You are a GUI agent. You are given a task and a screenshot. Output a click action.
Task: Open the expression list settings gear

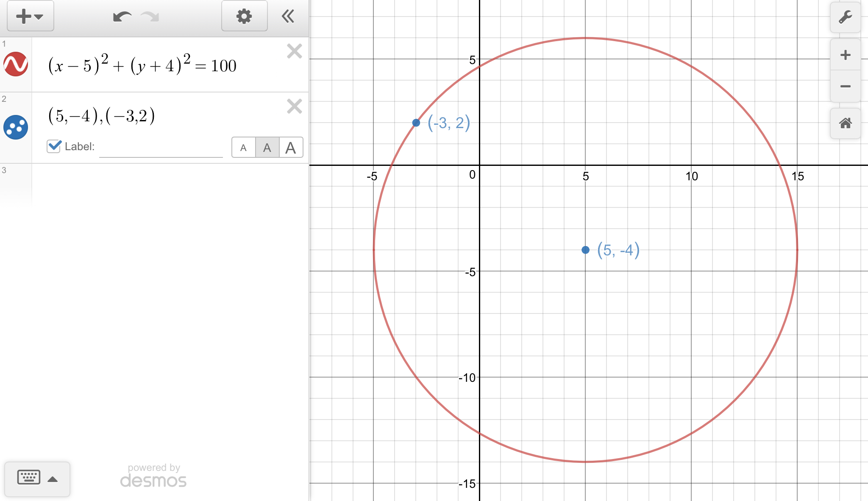click(244, 17)
